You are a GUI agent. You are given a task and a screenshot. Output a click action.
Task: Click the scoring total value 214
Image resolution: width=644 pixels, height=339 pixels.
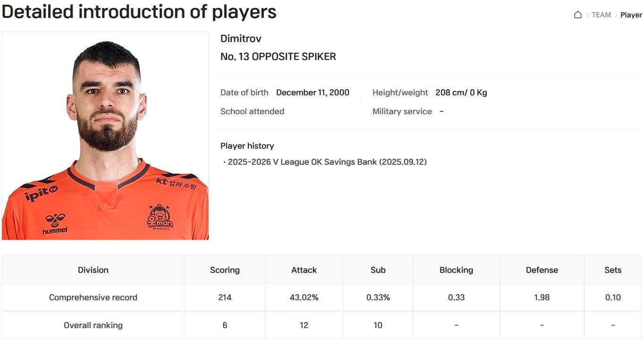coord(225,297)
